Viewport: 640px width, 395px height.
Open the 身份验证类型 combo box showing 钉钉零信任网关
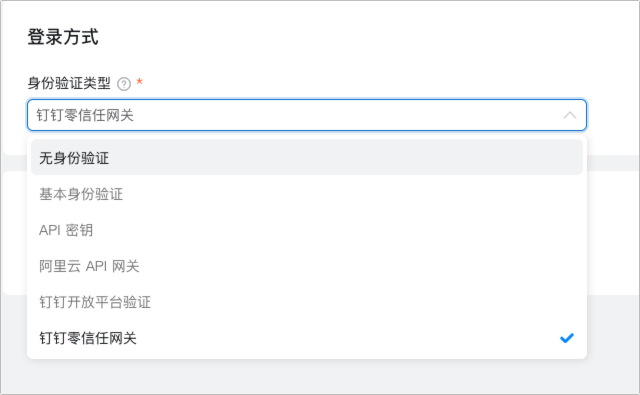pos(307,115)
